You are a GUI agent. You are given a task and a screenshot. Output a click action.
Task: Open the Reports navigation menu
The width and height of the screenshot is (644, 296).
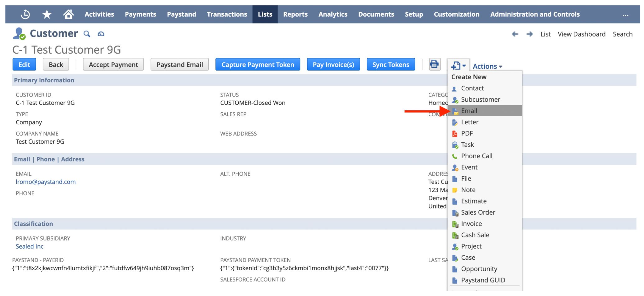(x=295, y=14)
